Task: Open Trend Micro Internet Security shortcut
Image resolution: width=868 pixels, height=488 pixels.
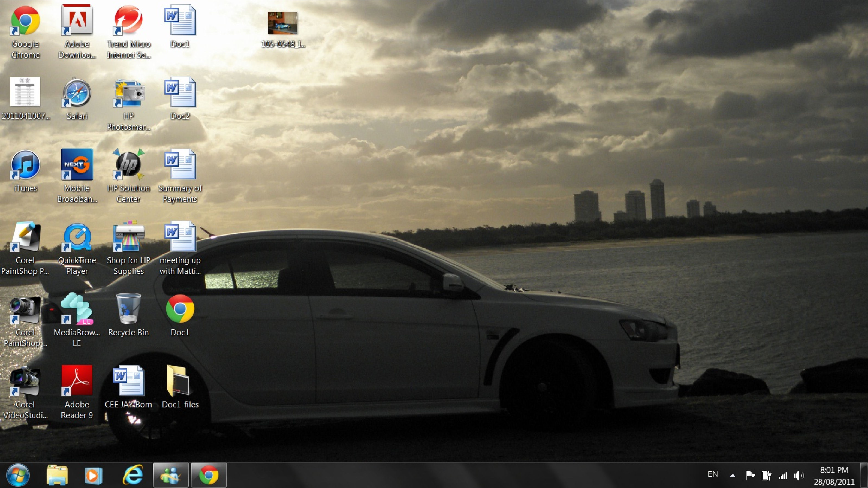Action: [128, 32]
